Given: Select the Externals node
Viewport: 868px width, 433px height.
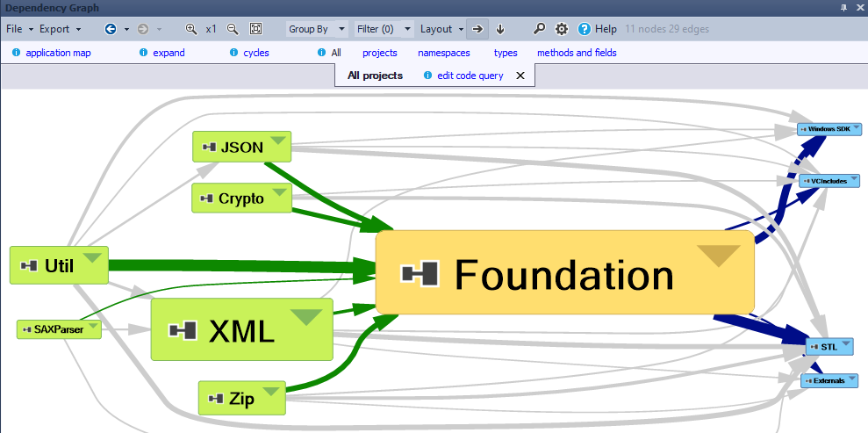Looking at the screenshot, I should pos(829,381).
